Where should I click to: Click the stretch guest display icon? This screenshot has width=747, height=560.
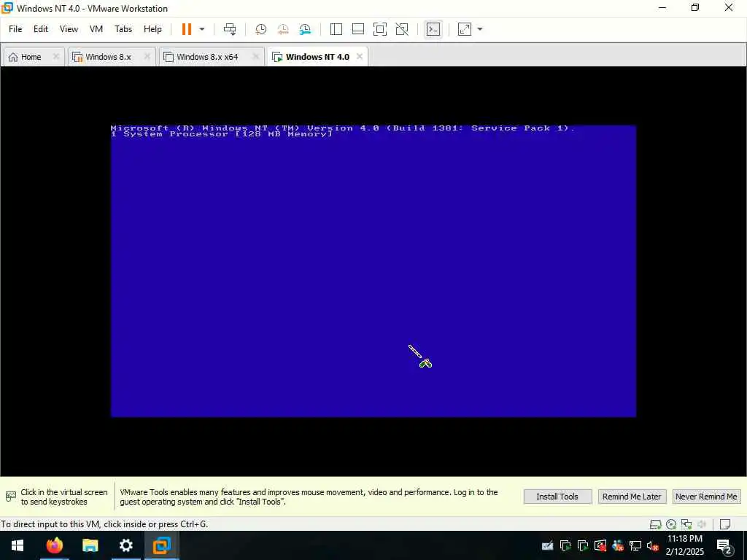465,29
